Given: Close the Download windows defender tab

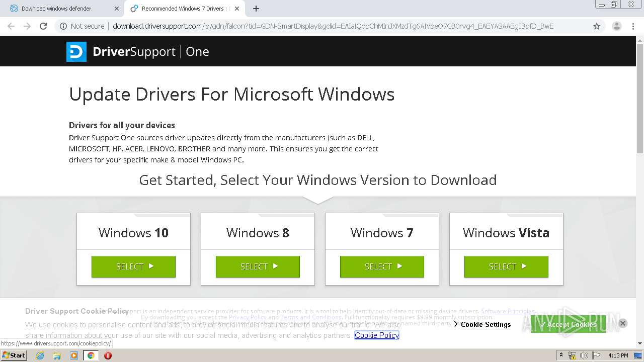Looking at the screenshot, I should (x=117, y=9).
